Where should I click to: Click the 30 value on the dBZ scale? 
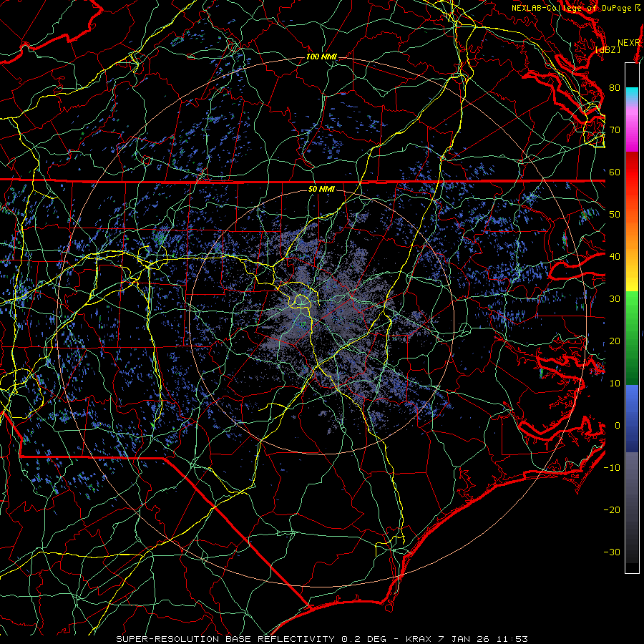point(615,298)
